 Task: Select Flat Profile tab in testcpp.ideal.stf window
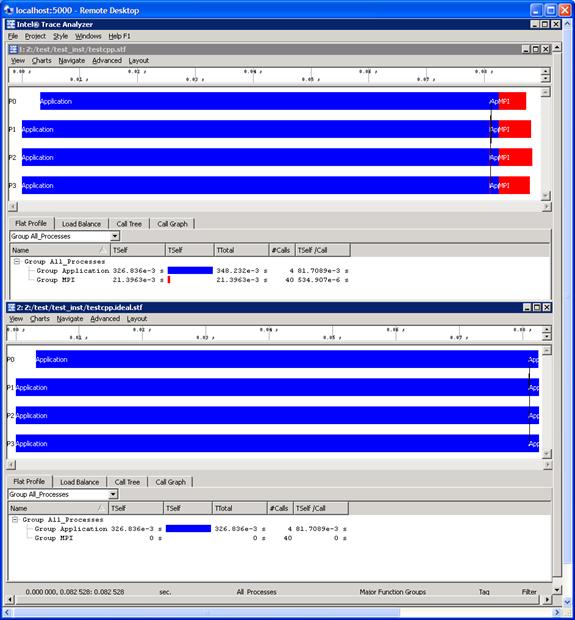(29, 482)
